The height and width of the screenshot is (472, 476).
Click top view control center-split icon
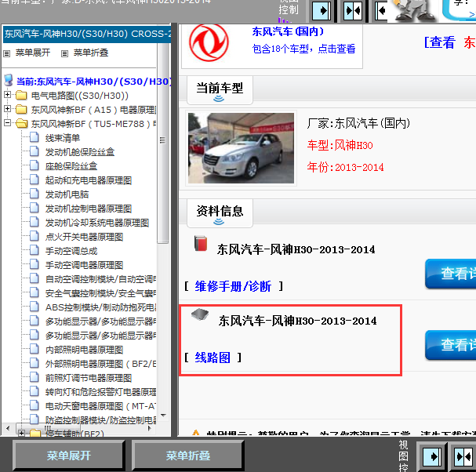(x=353, y=11)
